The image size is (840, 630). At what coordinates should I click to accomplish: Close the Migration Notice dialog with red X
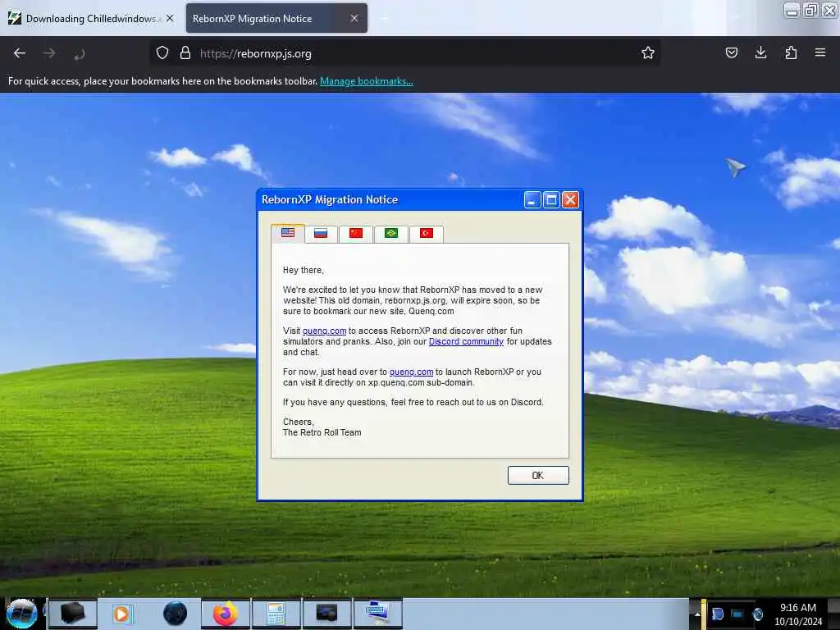pos(571,200)
